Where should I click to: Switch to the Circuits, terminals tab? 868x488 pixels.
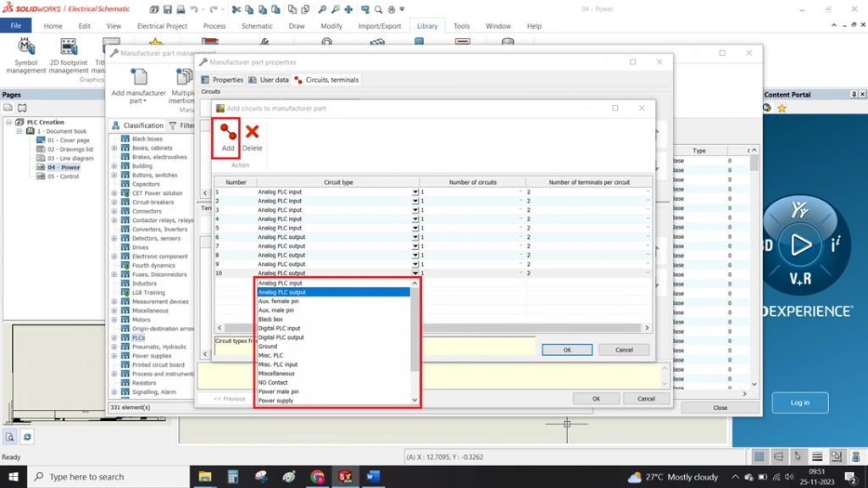tap(326, 80)
